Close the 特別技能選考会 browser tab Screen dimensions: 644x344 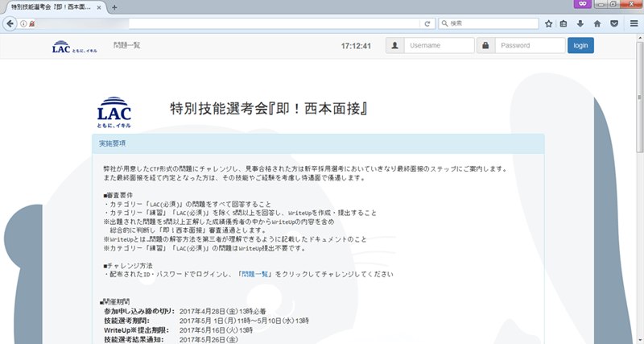coord(99,7)
